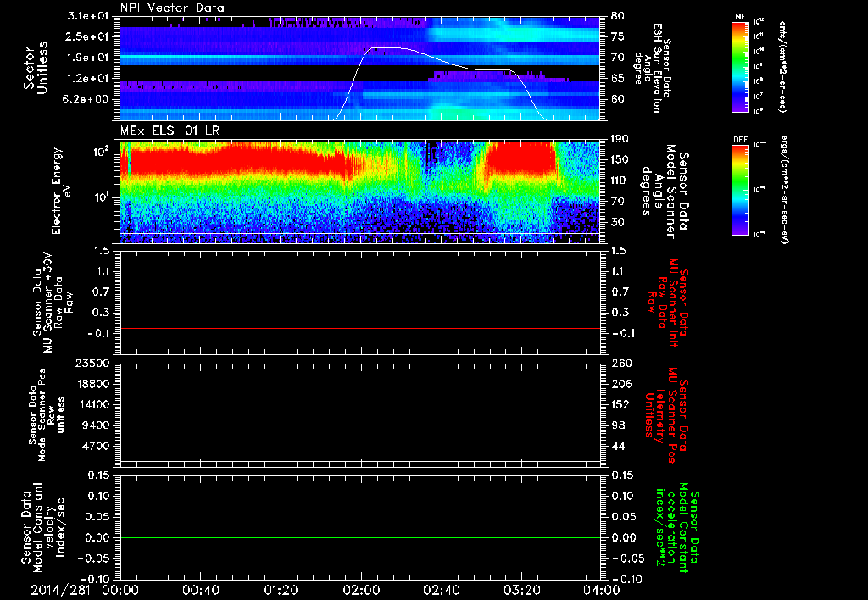Click the 2014/281 date label
868x600 pixels.
(60, 590)
